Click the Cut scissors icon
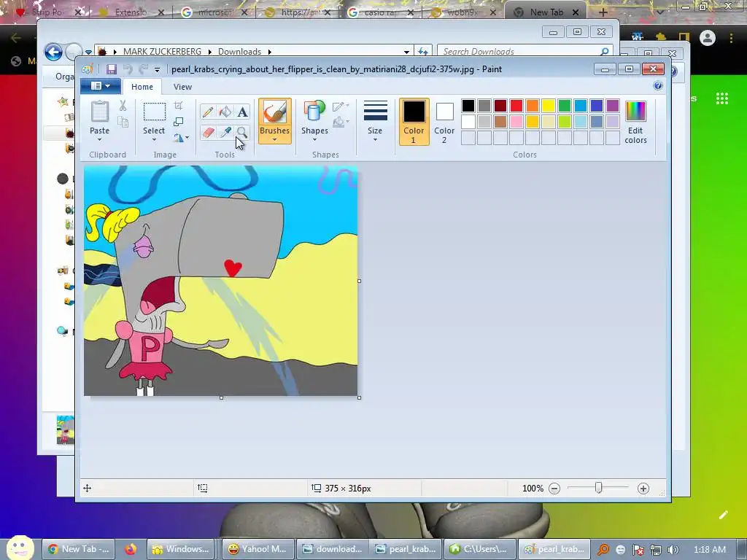The height and width of the screenshot is (560, 747). point(123,106)
